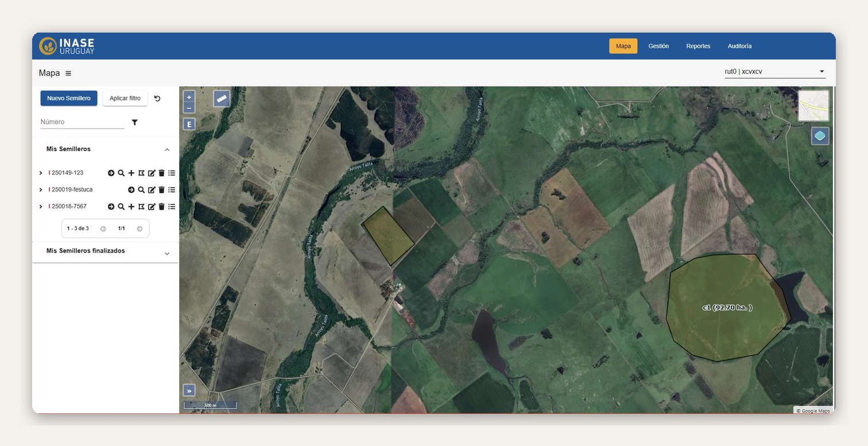Click the go-to arrow icon for 250149-123

pos(111,173)
